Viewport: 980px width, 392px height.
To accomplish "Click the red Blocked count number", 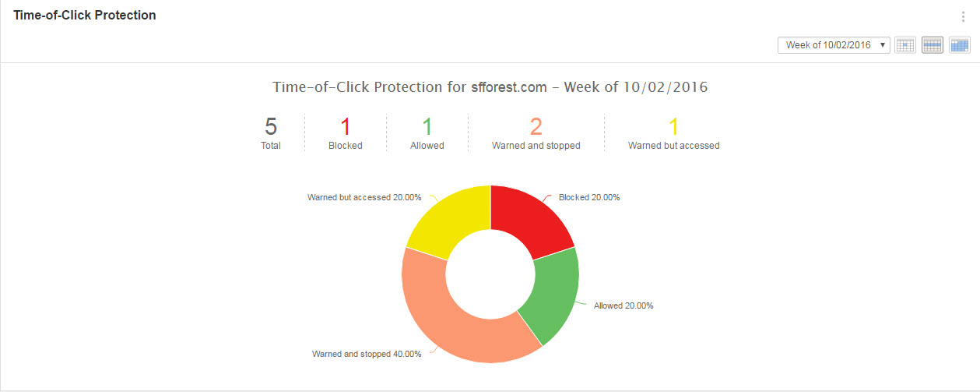I will point(346,126).
